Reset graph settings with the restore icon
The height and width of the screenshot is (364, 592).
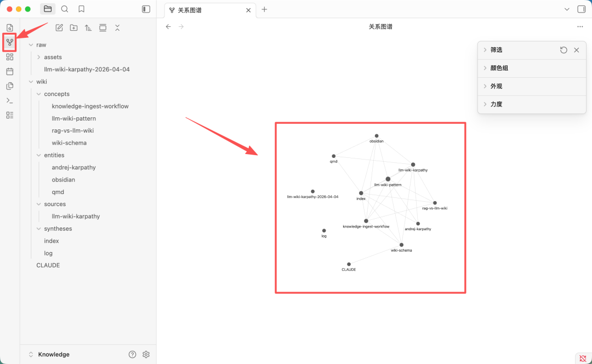563,49
